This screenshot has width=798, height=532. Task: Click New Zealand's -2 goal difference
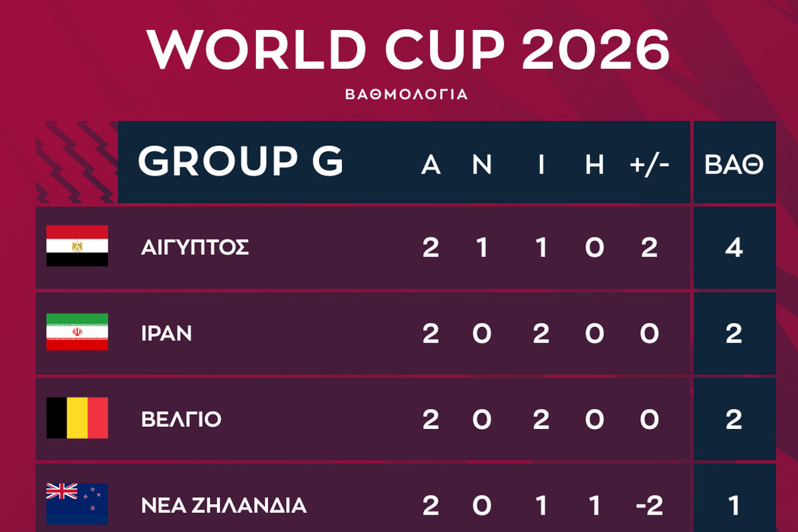649,505
